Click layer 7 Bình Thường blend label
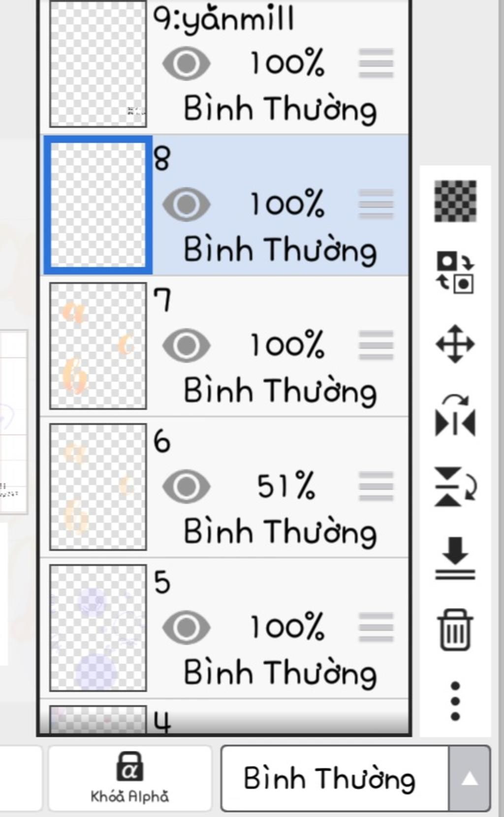Image resolution: width=504 pixels, height=817 pixels. [x=280, y=391]
